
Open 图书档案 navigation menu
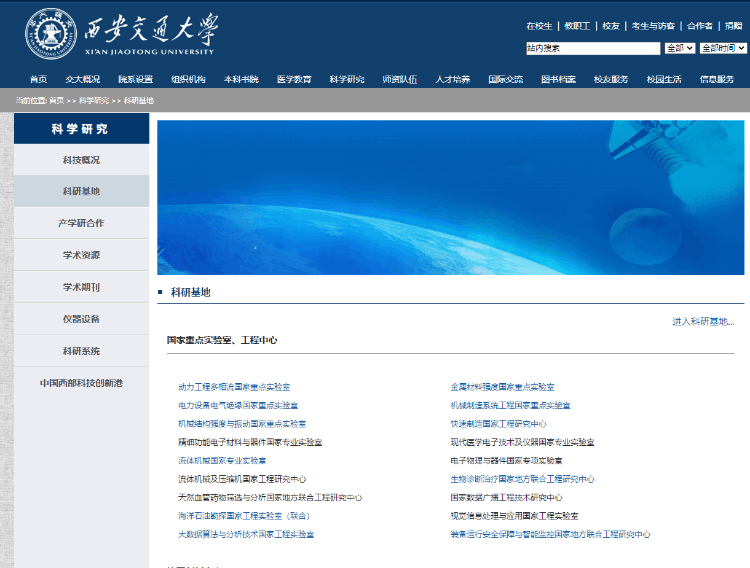point(558,79)
